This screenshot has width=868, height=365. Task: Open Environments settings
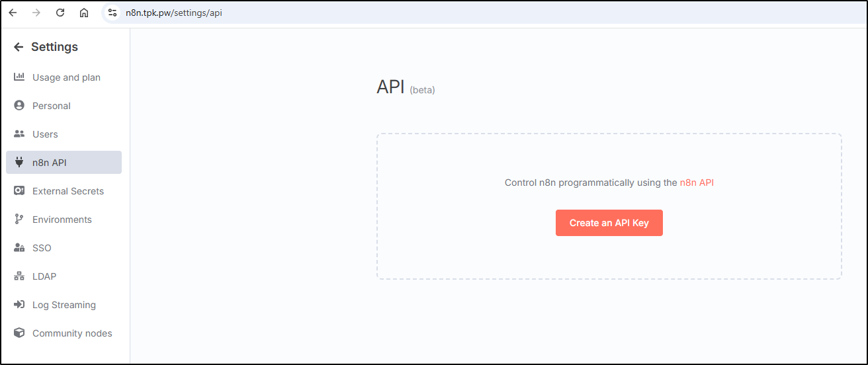point(64,220)
